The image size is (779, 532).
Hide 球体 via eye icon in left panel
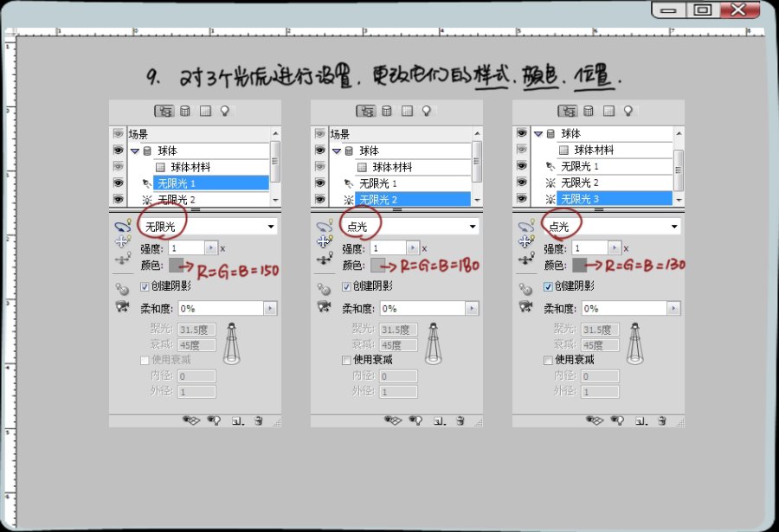(118, 150)
